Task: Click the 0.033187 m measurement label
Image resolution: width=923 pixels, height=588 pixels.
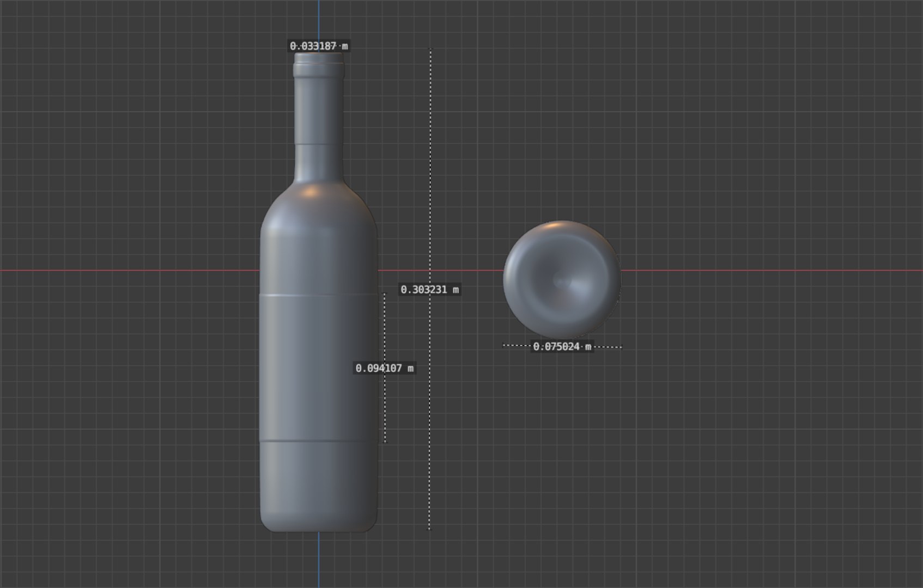Action: pyautogui.click(x=319, y=46)
